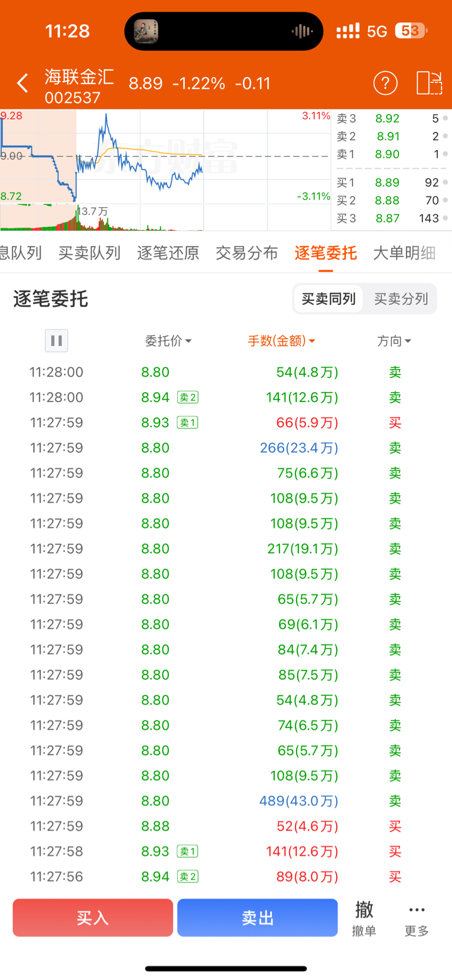Tap stock name 海联金汇 in header
Image resolution: width=452 pixels, height=980 pixels.
point(79,77)
